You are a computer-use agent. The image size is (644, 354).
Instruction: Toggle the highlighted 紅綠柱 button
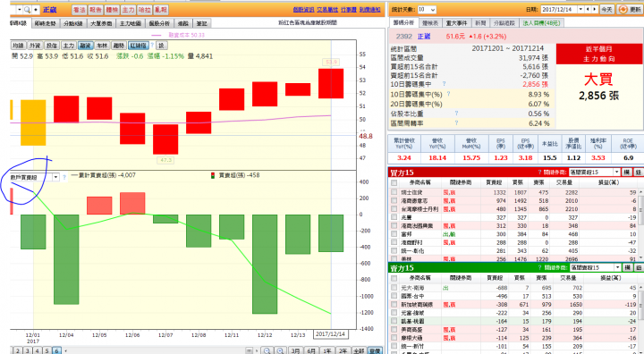(139, 46)
